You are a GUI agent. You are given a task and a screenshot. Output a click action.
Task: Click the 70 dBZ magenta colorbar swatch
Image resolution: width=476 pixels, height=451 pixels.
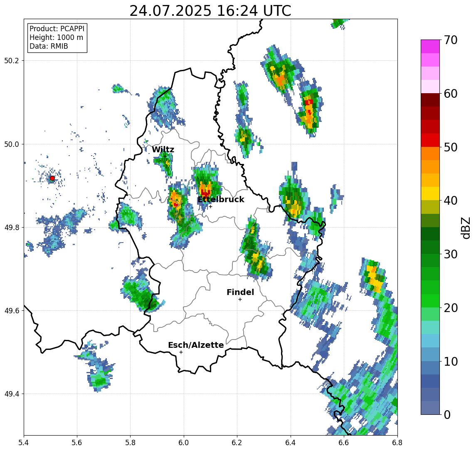pyautogui.click(x=430, y=47)
